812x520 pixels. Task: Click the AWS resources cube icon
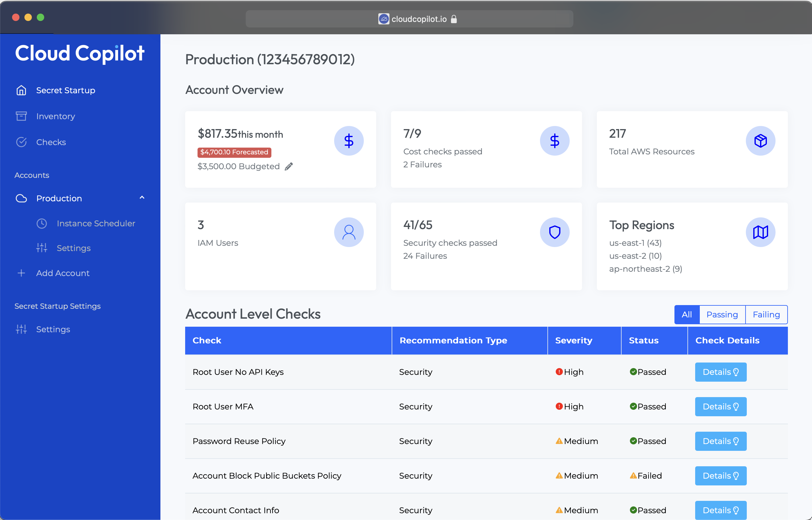759,140
